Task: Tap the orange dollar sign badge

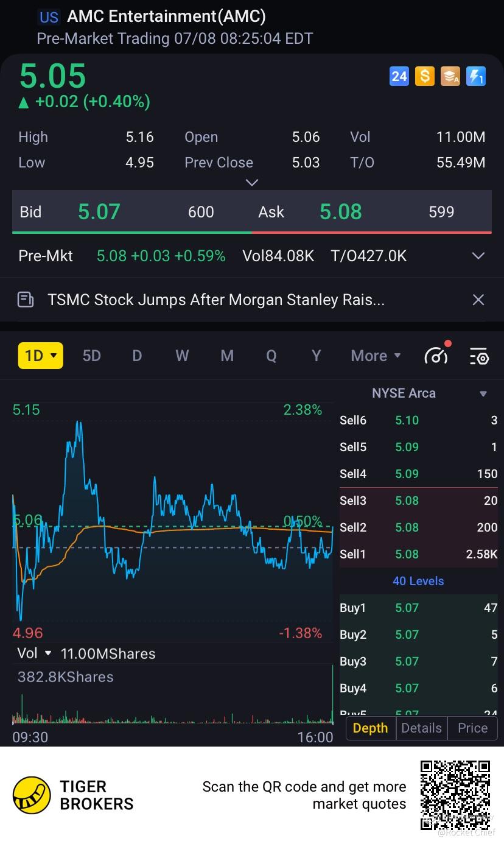Action: [424, 76]
